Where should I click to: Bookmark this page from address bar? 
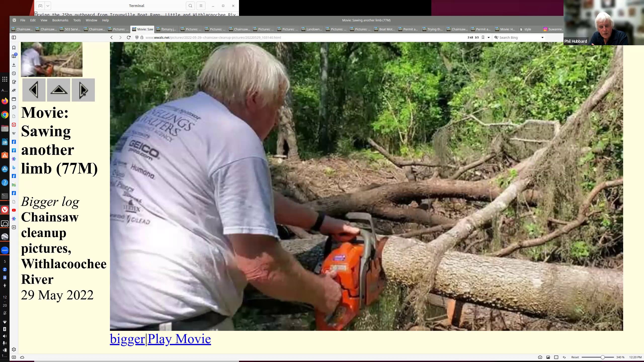483,37
